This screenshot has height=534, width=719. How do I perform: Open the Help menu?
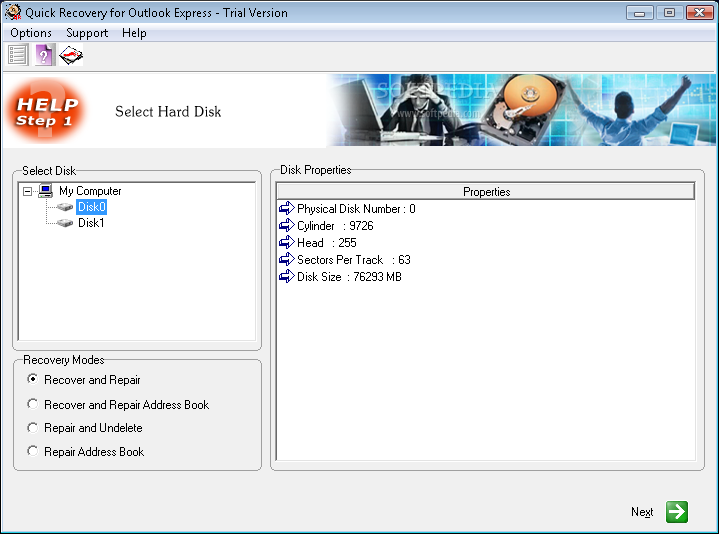(134, 33)
